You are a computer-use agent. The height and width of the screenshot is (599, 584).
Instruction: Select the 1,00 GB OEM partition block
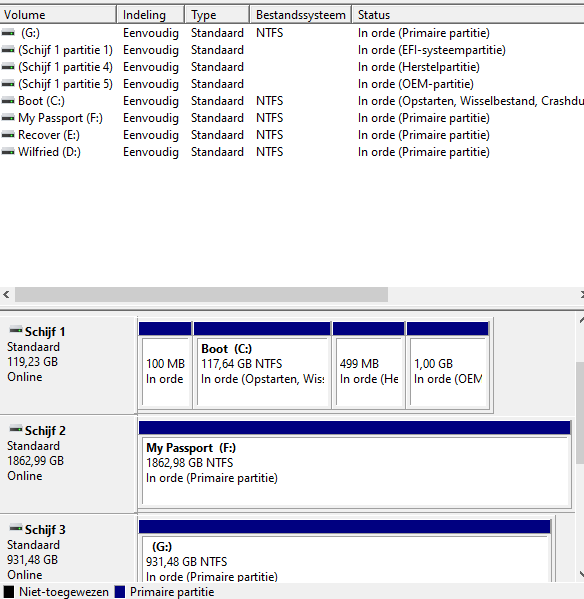click(x=448, y=365)
